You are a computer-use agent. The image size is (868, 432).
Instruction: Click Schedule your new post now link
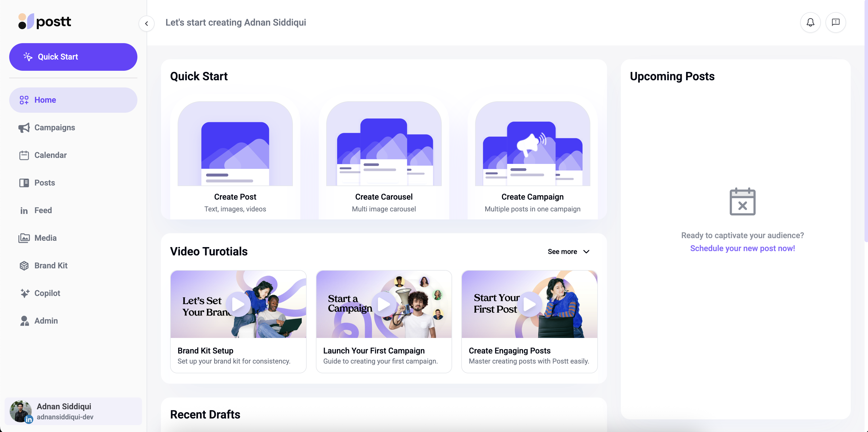(x=742, y=248)
